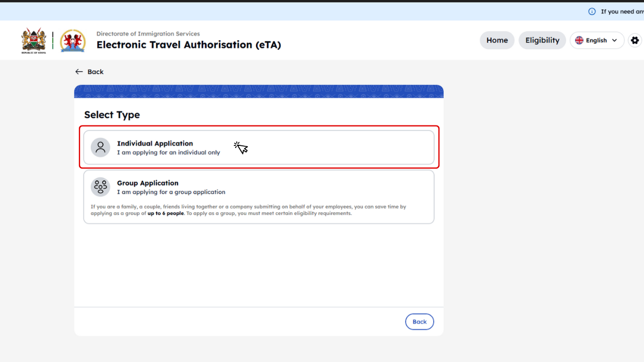Click the UK flag icon
Screen dimensions: 644x362
click(x=579, y=40)
